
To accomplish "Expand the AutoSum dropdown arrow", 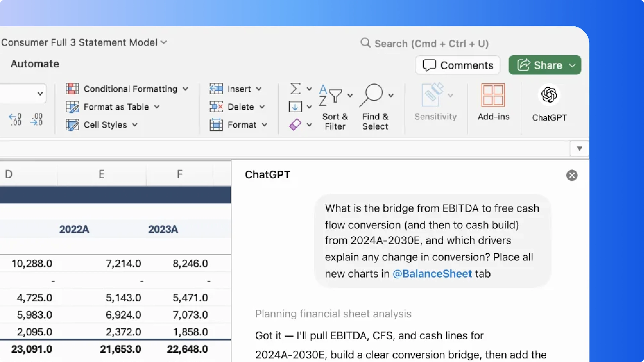I will click(309, 89).
